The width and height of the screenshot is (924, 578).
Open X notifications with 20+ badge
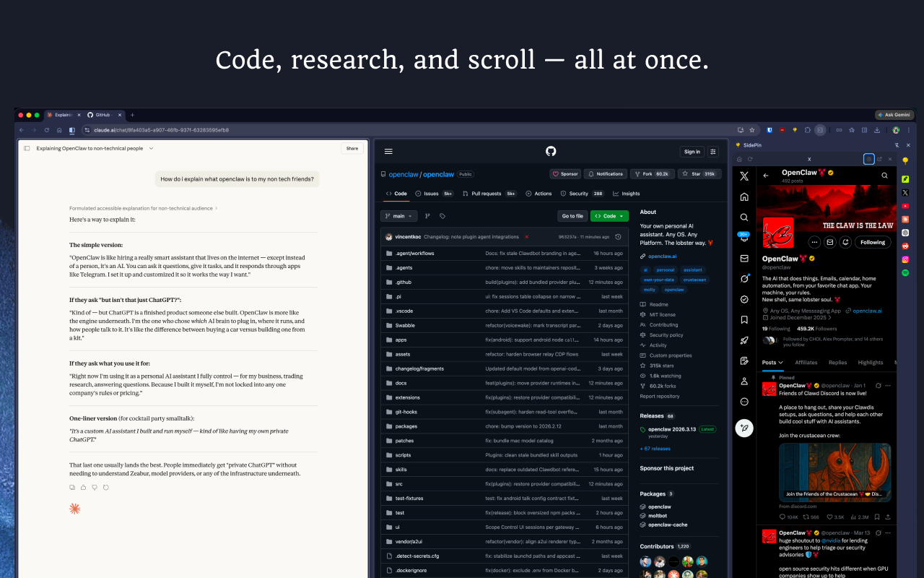coord(744,237)
